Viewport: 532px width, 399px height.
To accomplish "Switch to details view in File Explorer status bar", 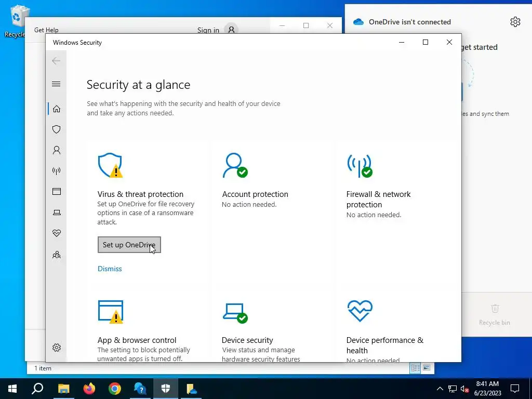I will tap(415, 368).
